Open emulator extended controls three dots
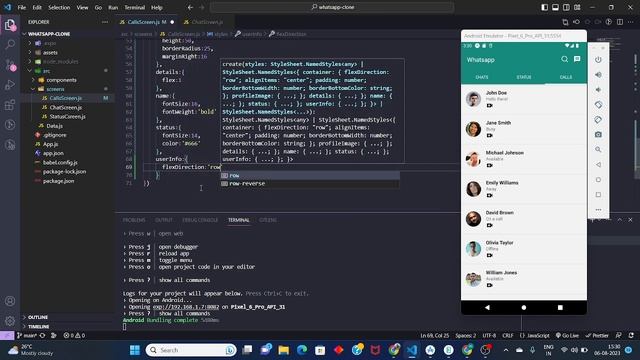 point(598,209)
